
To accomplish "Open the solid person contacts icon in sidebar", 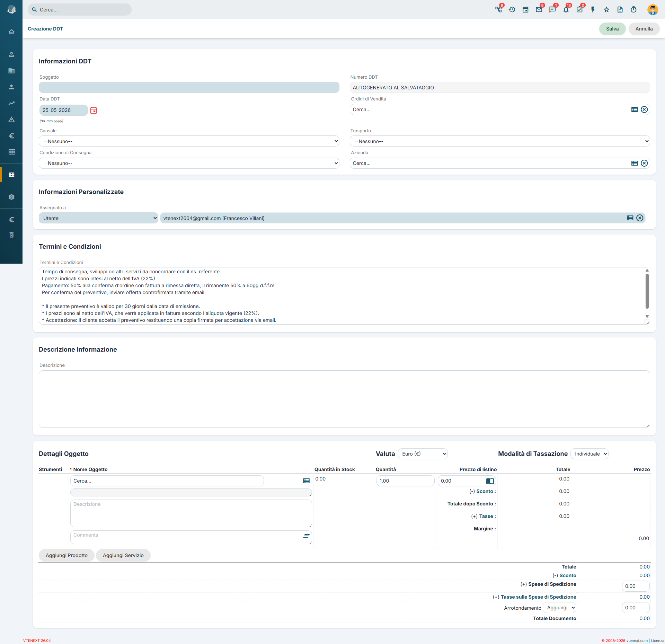I will click(x=11, y=87).
